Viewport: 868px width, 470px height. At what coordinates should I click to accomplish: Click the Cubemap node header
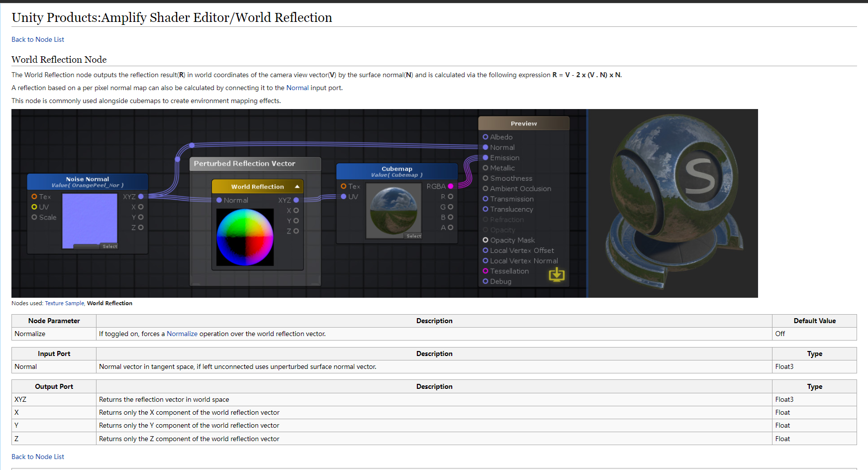(397, 171)
